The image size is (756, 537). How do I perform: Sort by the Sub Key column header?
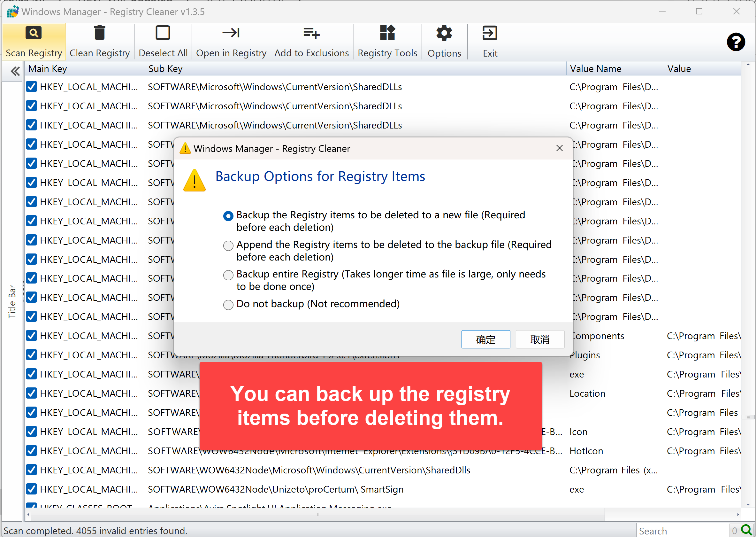point(355,69)
